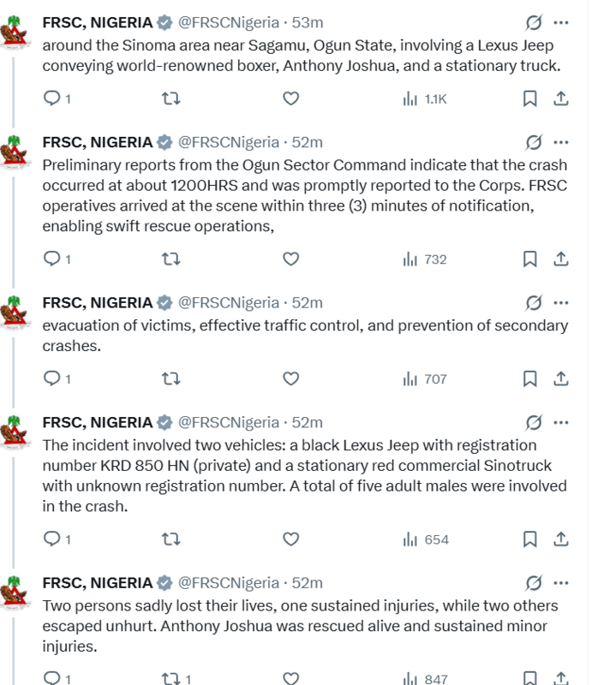The width and height of the screenshot is (616, 685).
Task: Like the tweet about evacuation of victims
Action: (x=290, y=378)
